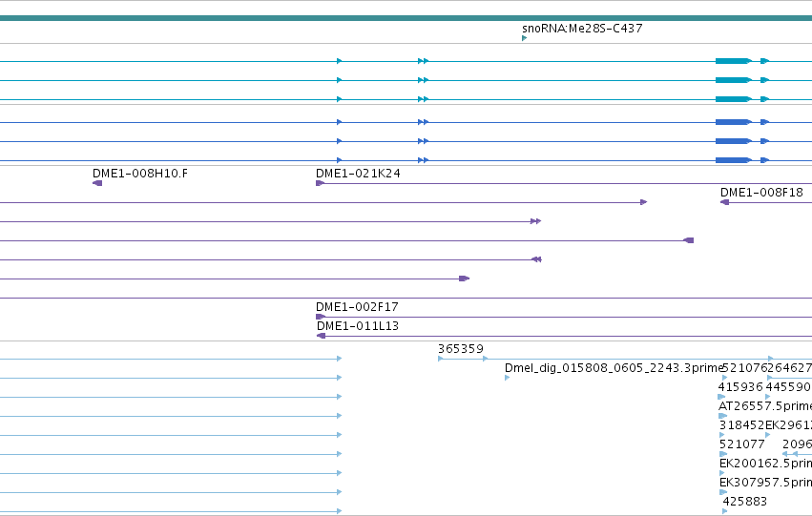Click the purple start glyph under DME1-002F17
This screenshot has width=812, height=516.
321,317
